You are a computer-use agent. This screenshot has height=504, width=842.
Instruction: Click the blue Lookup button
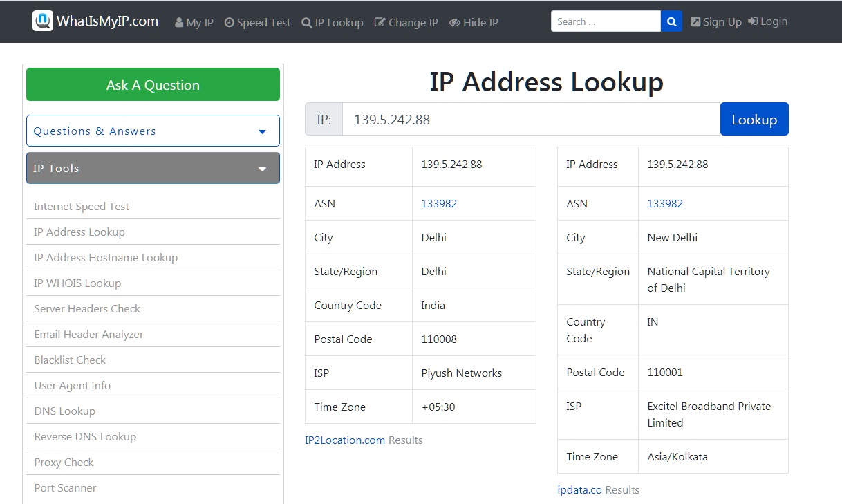pyautogui.click(x=754, y=120)
